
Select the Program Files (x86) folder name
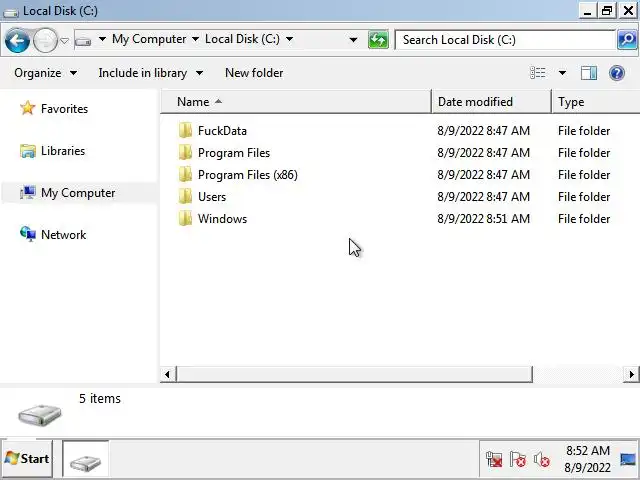(x=248, y=175)
